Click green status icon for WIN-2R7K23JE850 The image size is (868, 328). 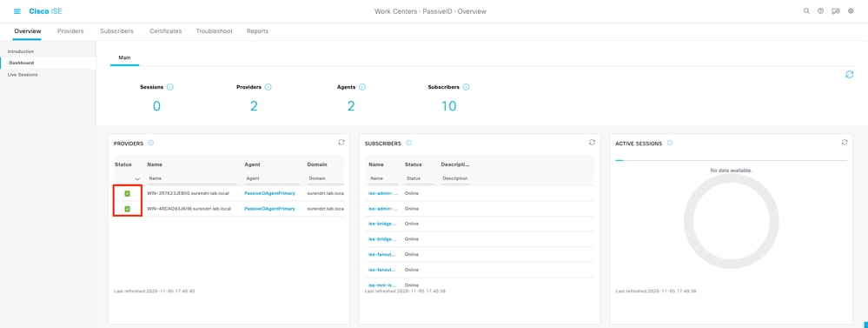coord(128,193)
